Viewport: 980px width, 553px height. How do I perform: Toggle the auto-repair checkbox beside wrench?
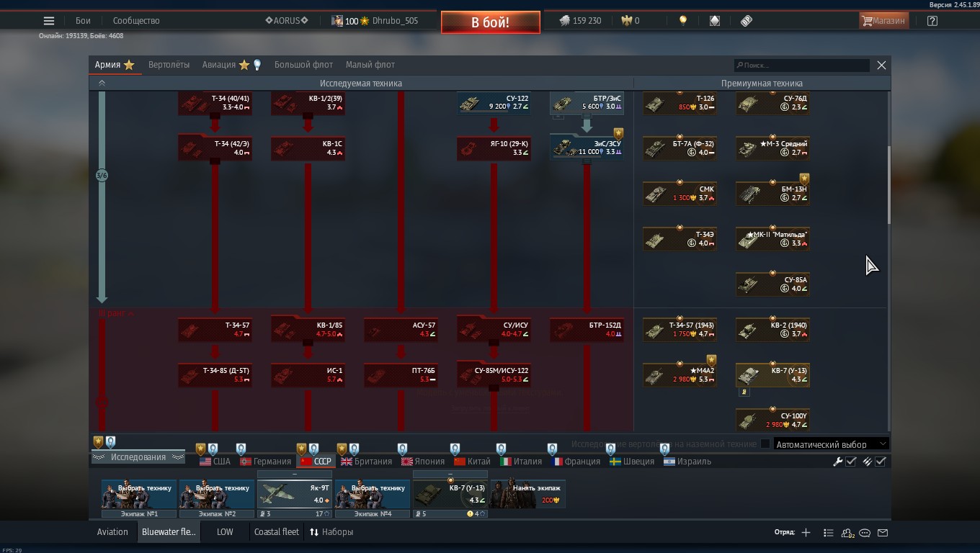[x=851, y=462]
